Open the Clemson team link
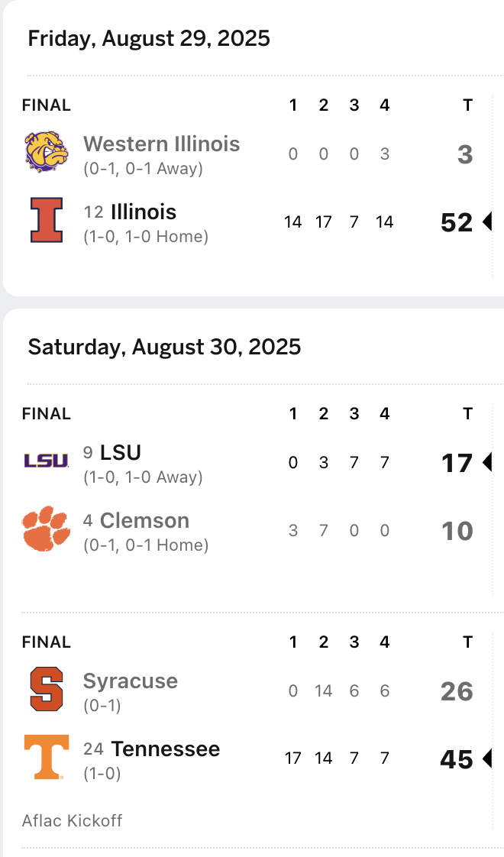This screenshot has width=504, height=857. point(144,520)
